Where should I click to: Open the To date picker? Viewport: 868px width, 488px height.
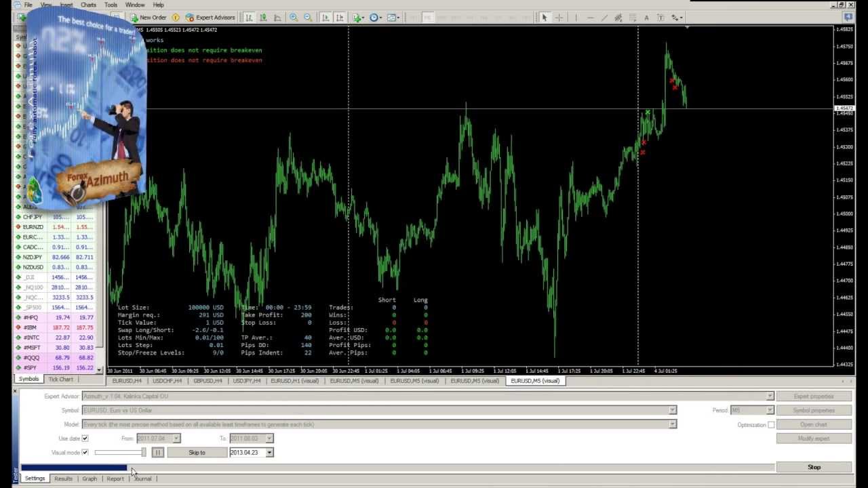(x=269, y=439)
